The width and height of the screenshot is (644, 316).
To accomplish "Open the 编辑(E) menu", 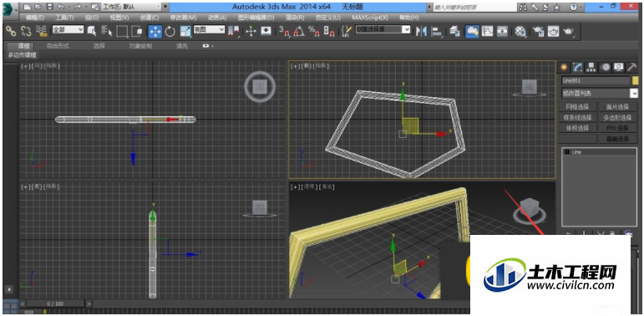I will point(34,18).
